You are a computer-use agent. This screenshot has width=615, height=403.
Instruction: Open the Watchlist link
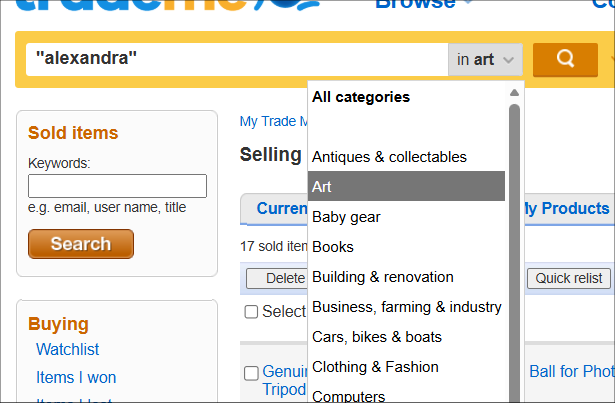pos(68,350)
